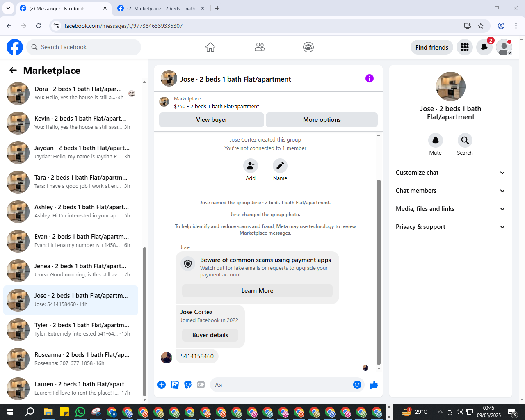Open Jenea's conversation

tap(71, 271)
